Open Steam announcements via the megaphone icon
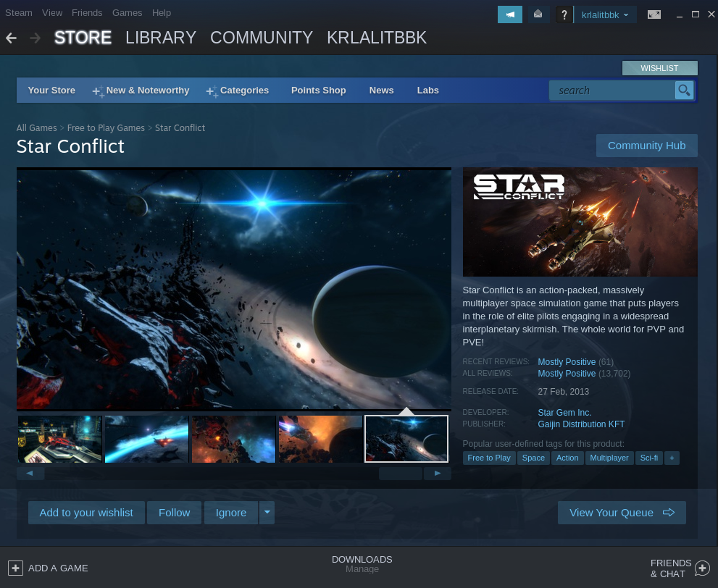Viewport: 718px width, 588px height. coord(509,14)
